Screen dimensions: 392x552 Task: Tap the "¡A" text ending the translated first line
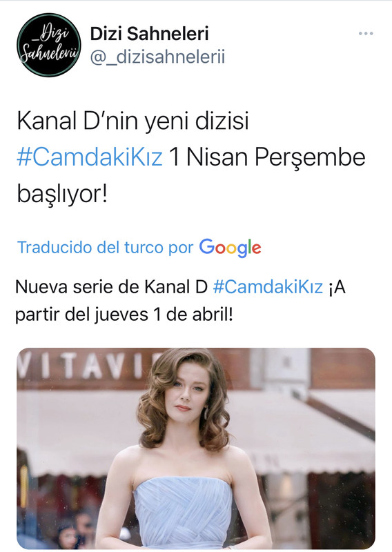(x=337, y=287)
